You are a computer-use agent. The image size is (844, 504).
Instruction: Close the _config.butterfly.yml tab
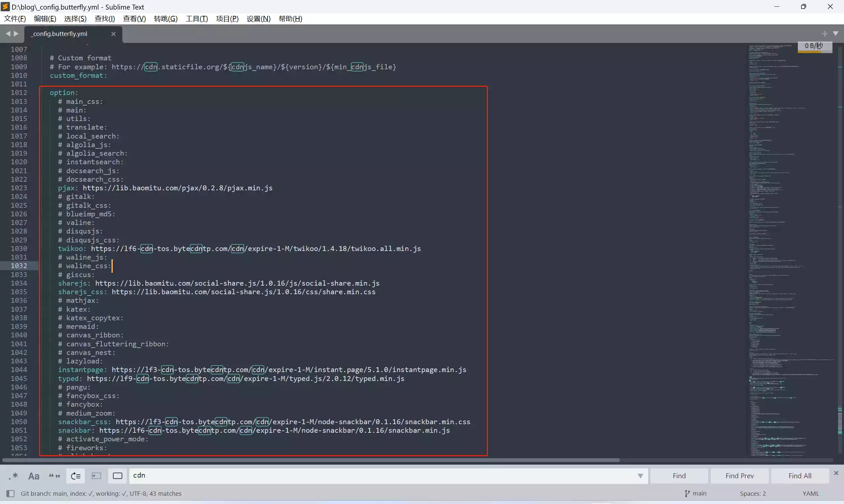[113, 34]
